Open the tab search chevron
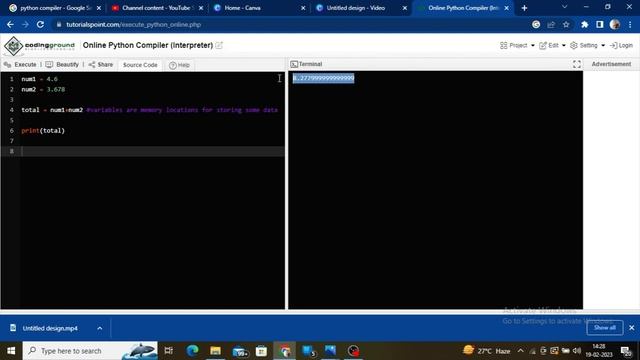The image size is (640, 360). coord(564,7)
